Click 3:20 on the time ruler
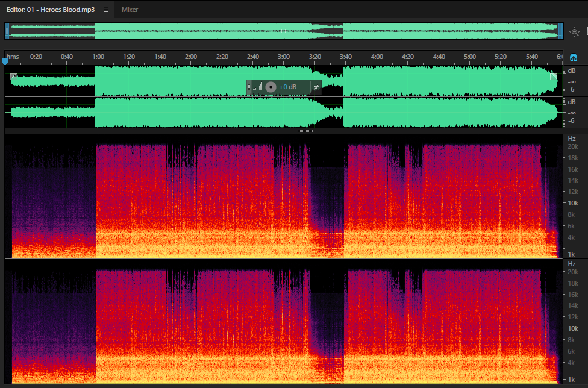Screen dimensions: 588x388 [x=315, y=57]
